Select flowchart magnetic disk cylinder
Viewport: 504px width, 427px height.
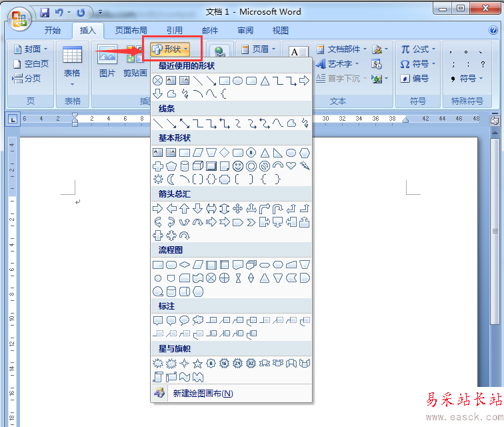(x=171, y=292)
